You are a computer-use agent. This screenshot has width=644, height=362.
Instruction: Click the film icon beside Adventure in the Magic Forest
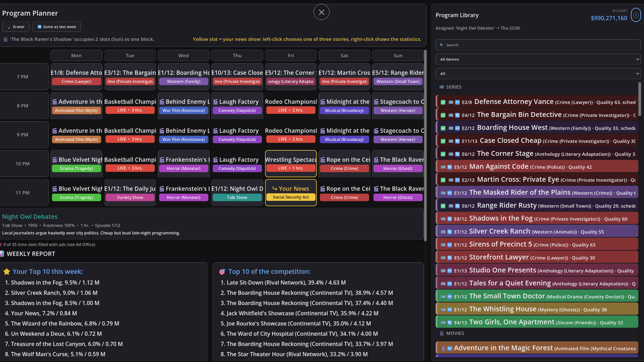coord(443,349)
